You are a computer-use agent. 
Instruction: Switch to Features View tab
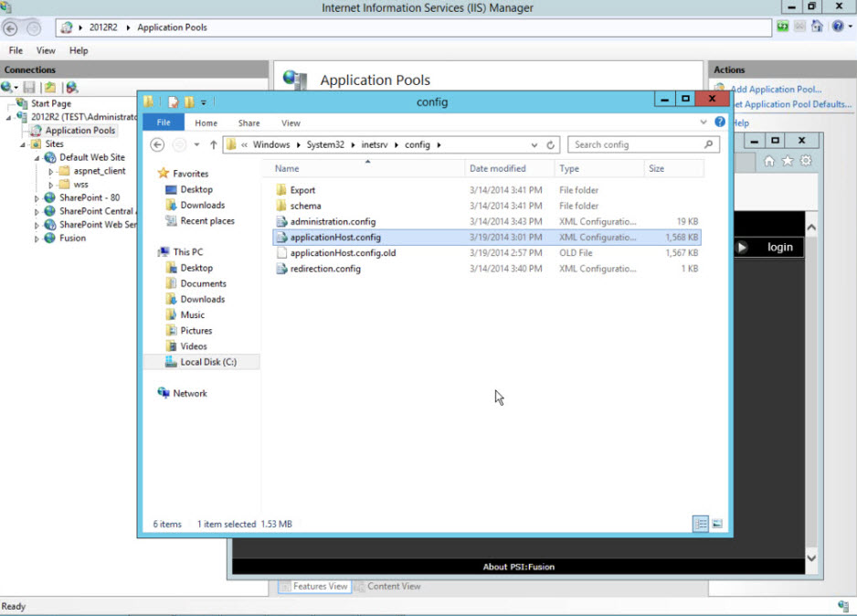[x=314, y=587]
